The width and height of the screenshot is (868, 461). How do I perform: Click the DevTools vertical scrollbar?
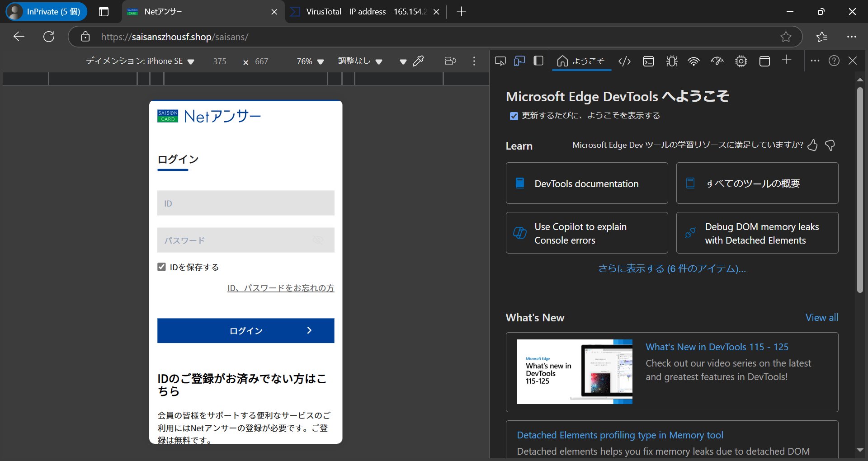click(860, 190)
